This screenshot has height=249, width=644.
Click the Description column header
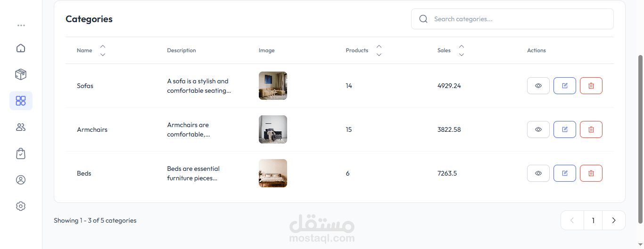(182, 50)
